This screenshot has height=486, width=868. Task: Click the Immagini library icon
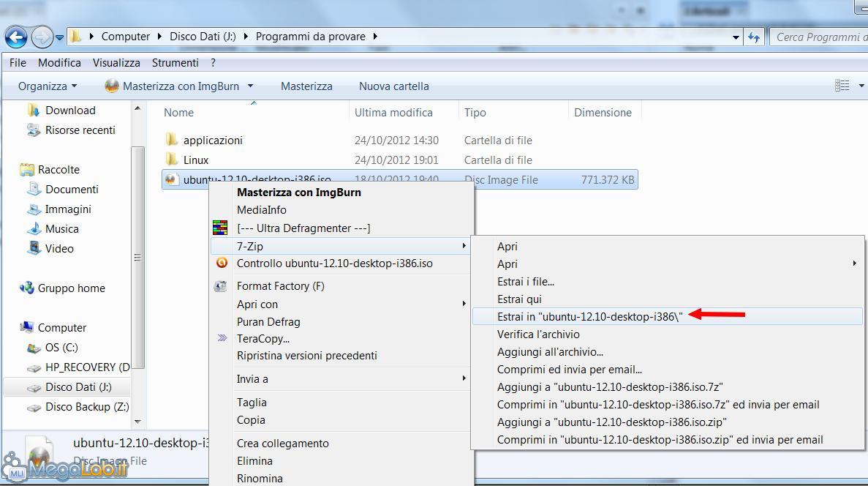(x=34, y=209)
